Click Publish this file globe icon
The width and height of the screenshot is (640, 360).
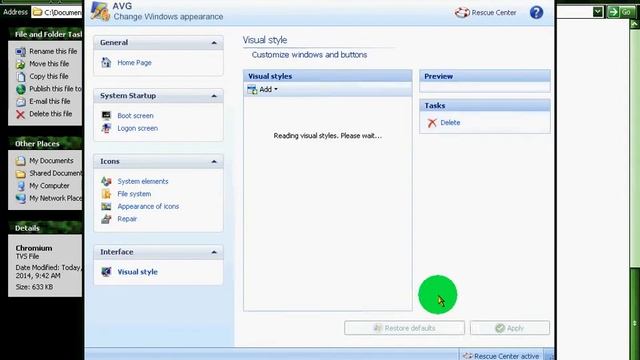[x=20, y=89]
